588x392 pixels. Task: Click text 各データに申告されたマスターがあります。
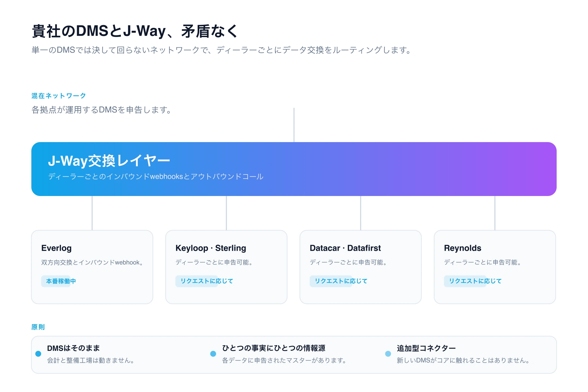click(284, 360)
